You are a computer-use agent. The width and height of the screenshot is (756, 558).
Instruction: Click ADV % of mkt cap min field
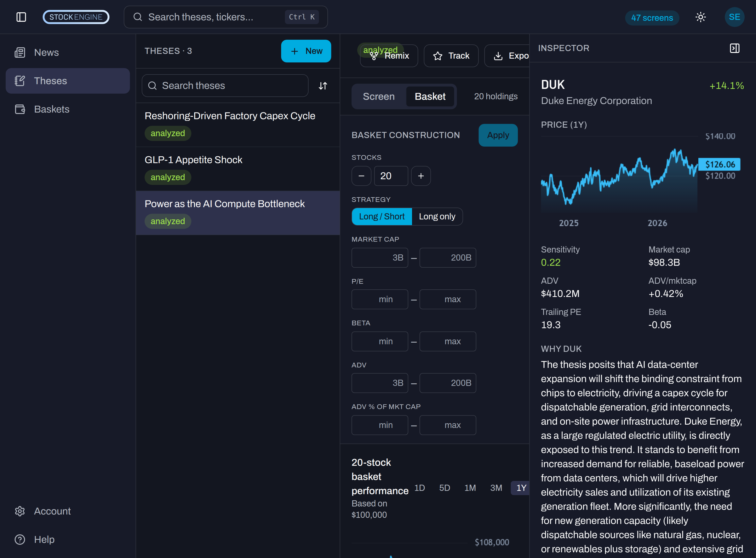click(x=380, y=425)
